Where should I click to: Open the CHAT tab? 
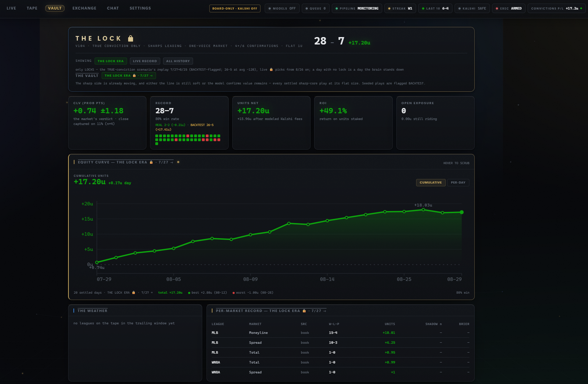[113, 8]
